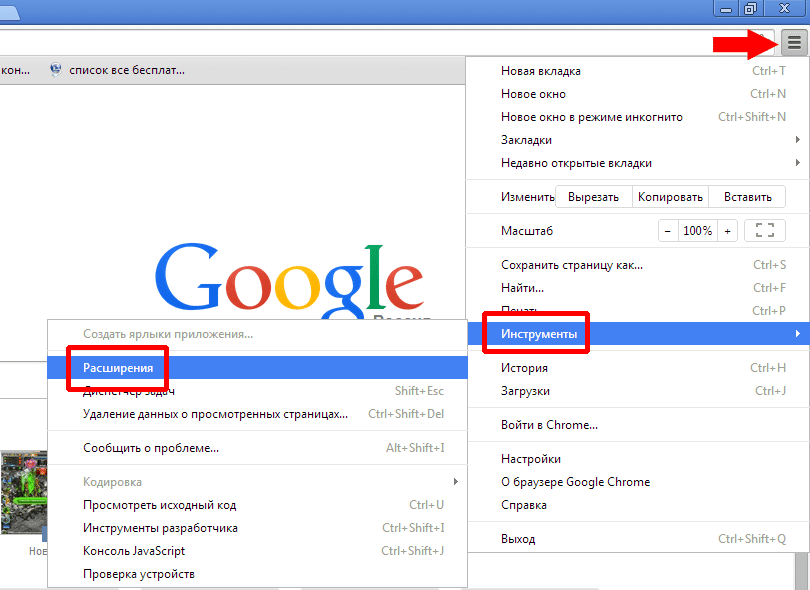The height and width of the screenshot is (590, 810).
Task: Open 'Загрузки' from the menu
Action: (638, 391)
